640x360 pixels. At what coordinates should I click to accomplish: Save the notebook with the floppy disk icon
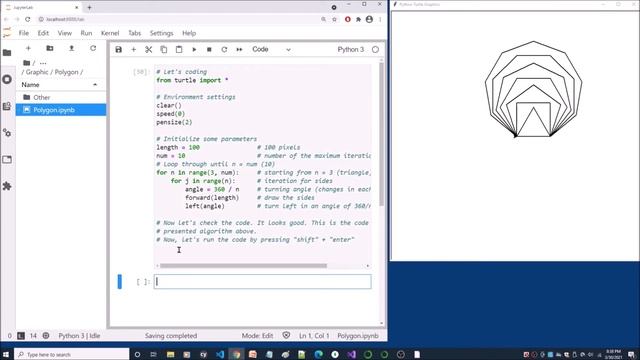point(118,49)
